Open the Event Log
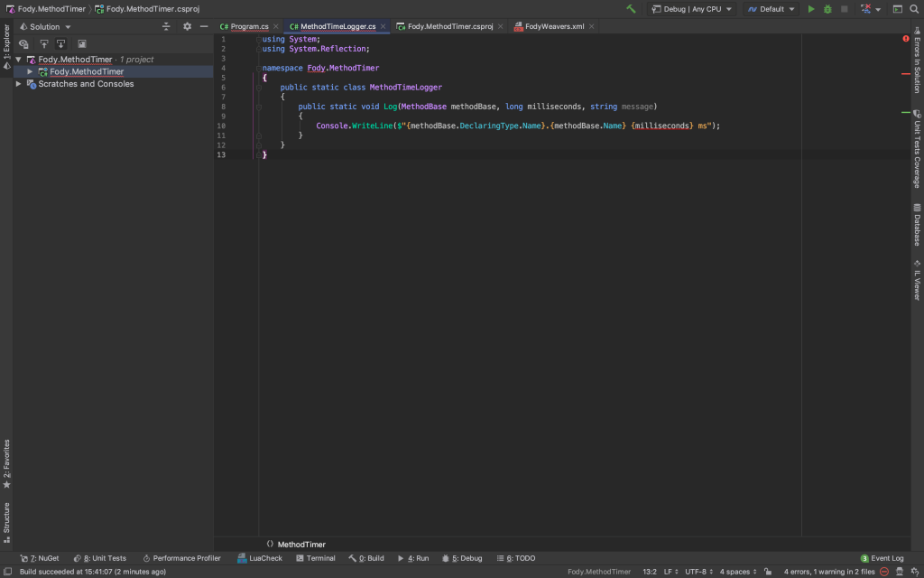Image resolution: width=924 pixels, height=578 pixels. tap(882, 558)
